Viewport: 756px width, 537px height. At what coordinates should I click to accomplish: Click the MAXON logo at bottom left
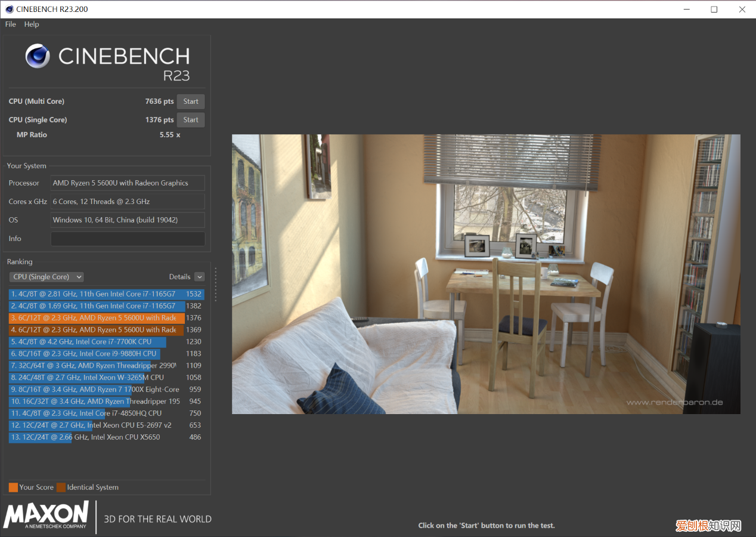point(47,515)
